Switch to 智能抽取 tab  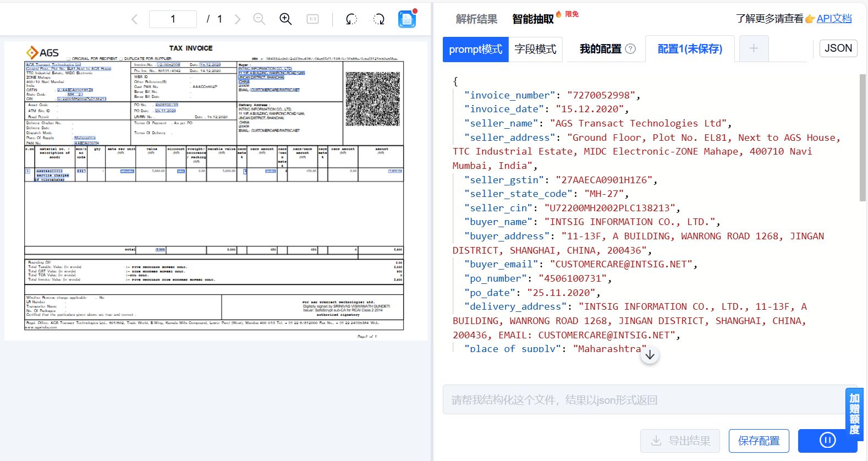[533, 19]
